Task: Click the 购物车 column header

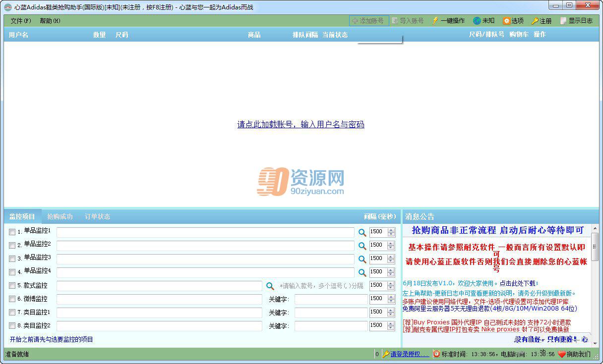Action: click(519, 35)
